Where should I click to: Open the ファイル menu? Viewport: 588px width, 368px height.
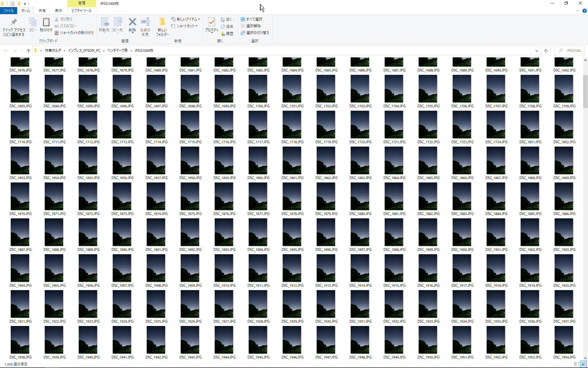[x=8, y=10]
